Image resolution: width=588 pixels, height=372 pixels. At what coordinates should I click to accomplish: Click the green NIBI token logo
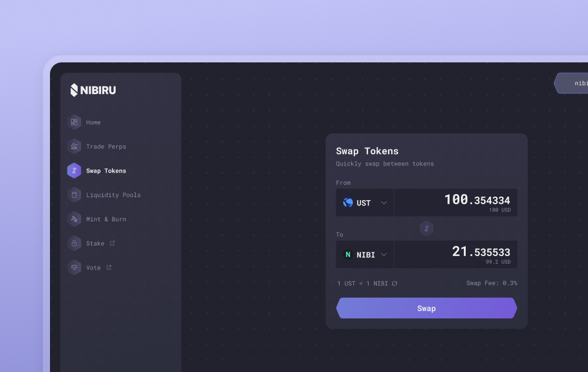click(x=348, y=255)
